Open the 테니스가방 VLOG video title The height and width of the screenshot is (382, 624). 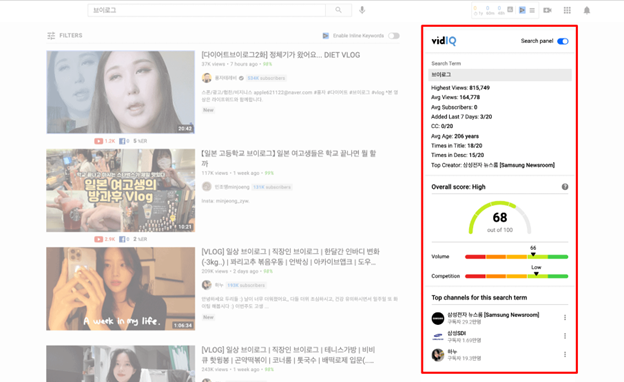coord(288,355)
